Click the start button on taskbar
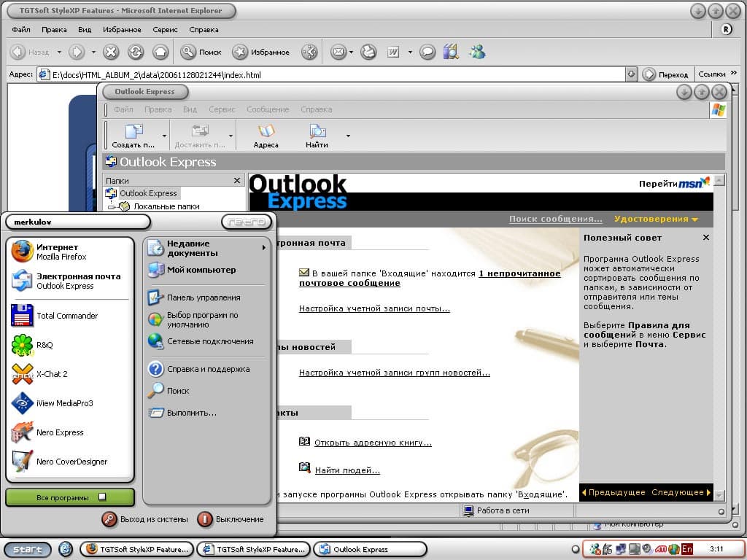Screen dimensions: 747x560 [x=28, y=550]
